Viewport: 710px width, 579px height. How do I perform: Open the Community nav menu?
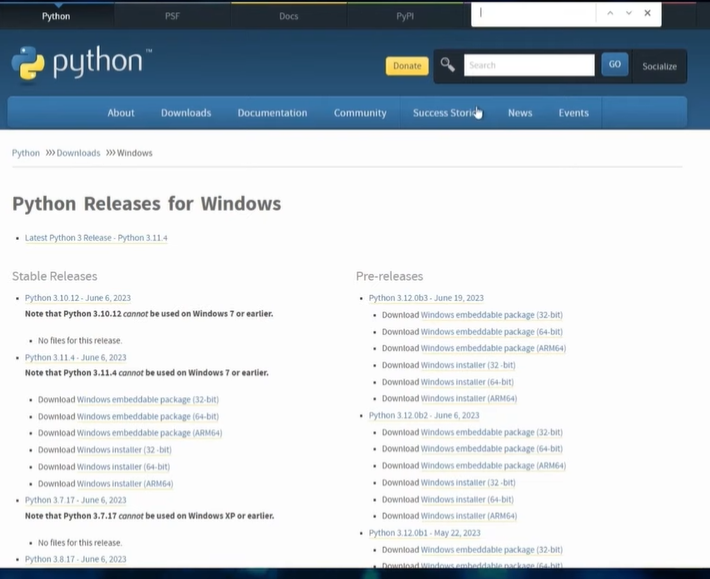click(x=360, y=113)
